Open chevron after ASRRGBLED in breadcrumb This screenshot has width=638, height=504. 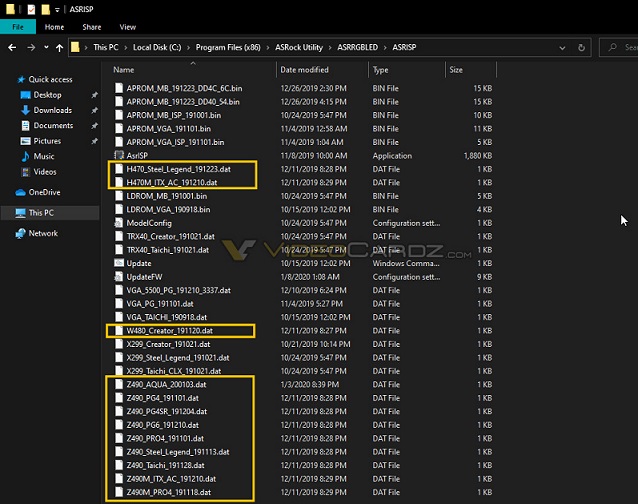coord(385,48)
